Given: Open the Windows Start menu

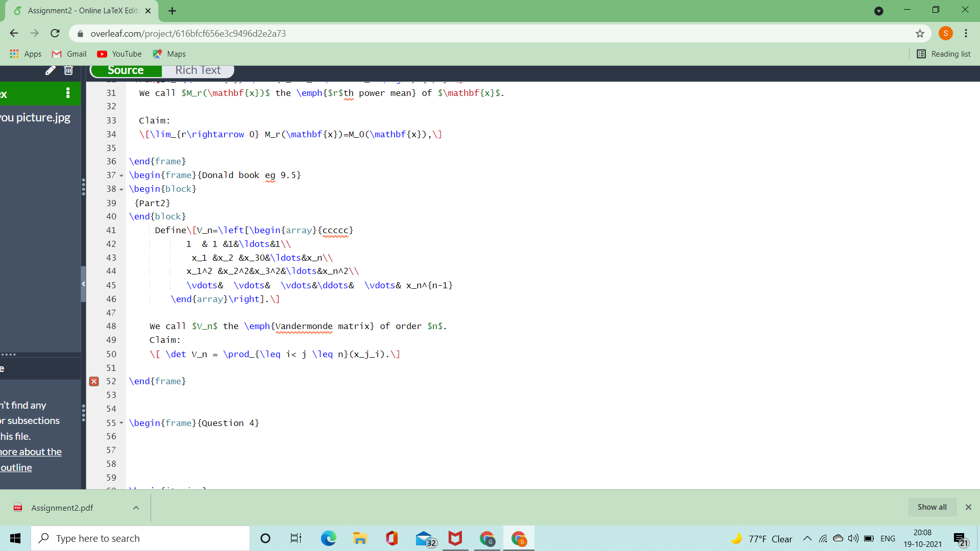Looking at the screenshot, I should click(15, 538).
